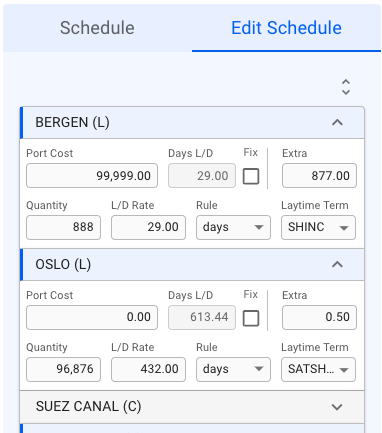
Task: Click the expand/collapse all arrows icon
Action: coord(346,87)
